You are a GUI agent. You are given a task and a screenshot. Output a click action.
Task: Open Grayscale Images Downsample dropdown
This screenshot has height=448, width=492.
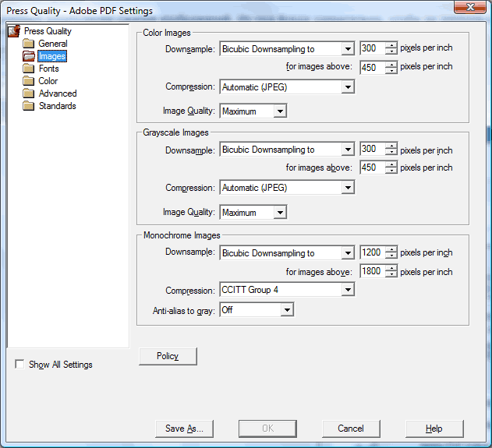(x=287, y=150)
